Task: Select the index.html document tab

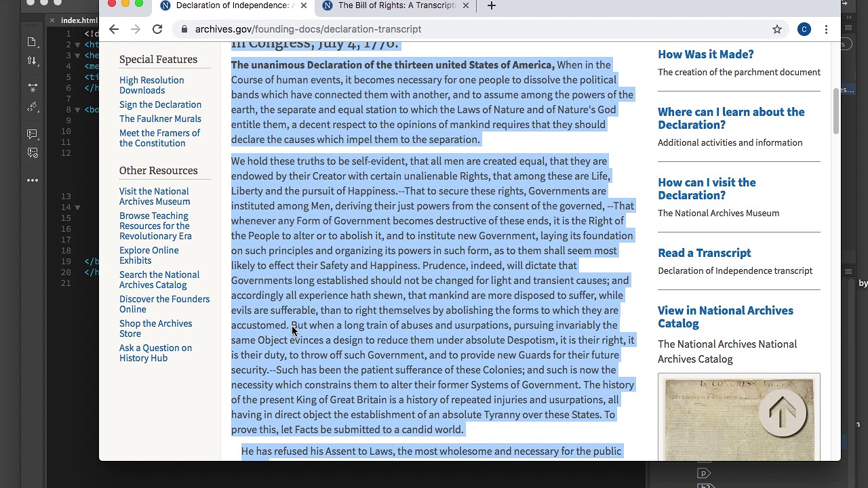Action: coord(79,20)
